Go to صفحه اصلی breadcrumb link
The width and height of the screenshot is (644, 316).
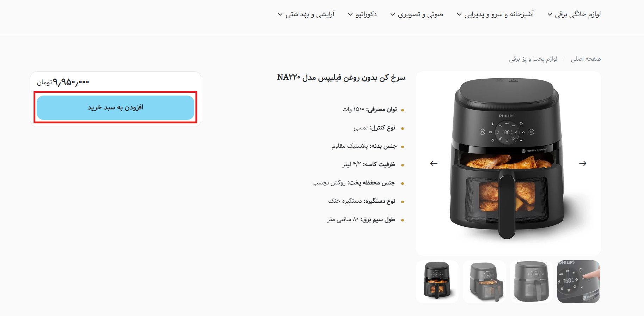[586, 59]
